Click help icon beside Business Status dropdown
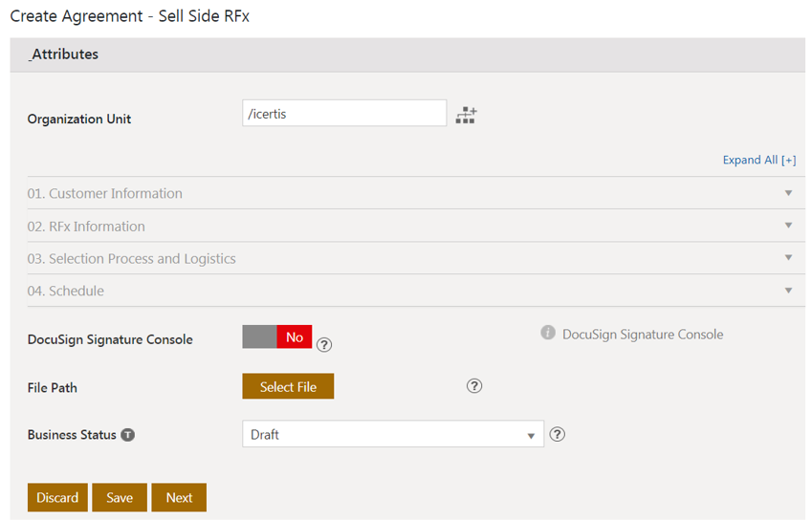 [x=559, y=434]
